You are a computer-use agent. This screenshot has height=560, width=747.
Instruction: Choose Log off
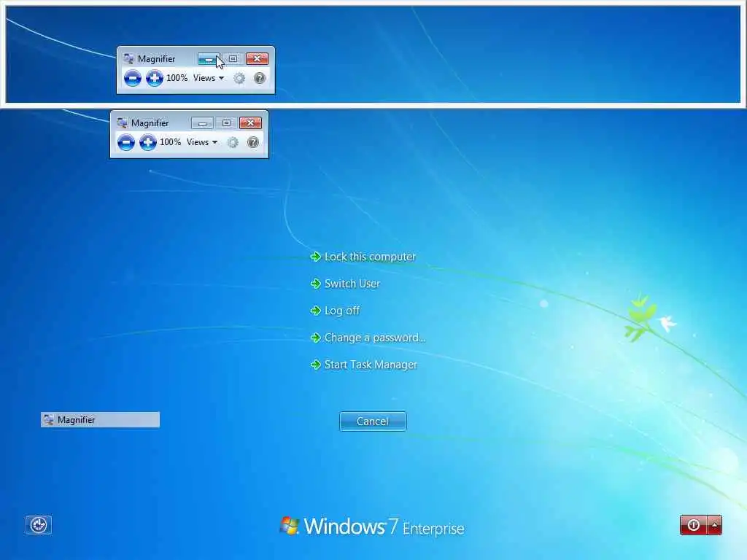click(x=335, y=311)
